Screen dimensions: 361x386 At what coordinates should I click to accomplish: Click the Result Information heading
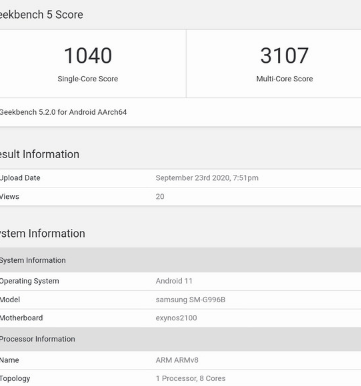tap(39, 154)
